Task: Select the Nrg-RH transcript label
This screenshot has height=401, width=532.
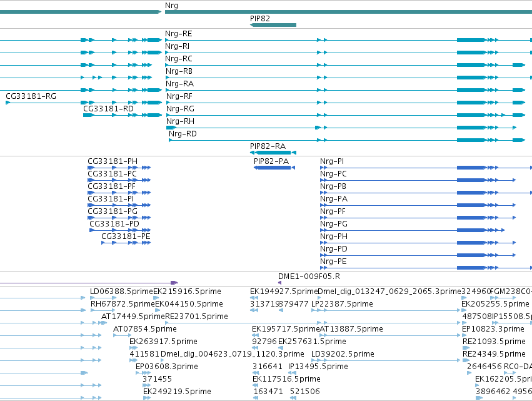Action: 180,121
